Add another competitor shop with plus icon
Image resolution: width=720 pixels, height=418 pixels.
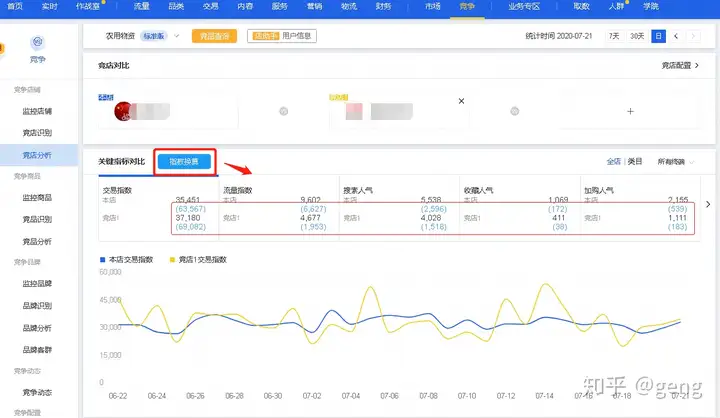(x=630, y=112)
